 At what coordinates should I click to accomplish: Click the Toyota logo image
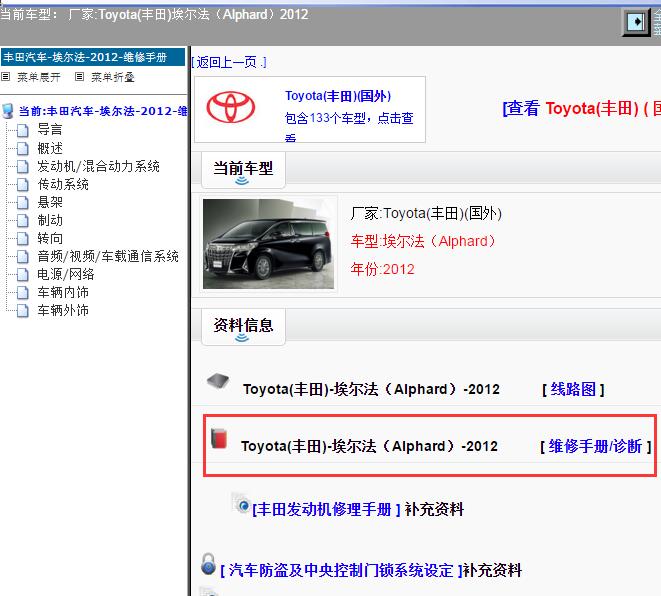click(231, 107)
